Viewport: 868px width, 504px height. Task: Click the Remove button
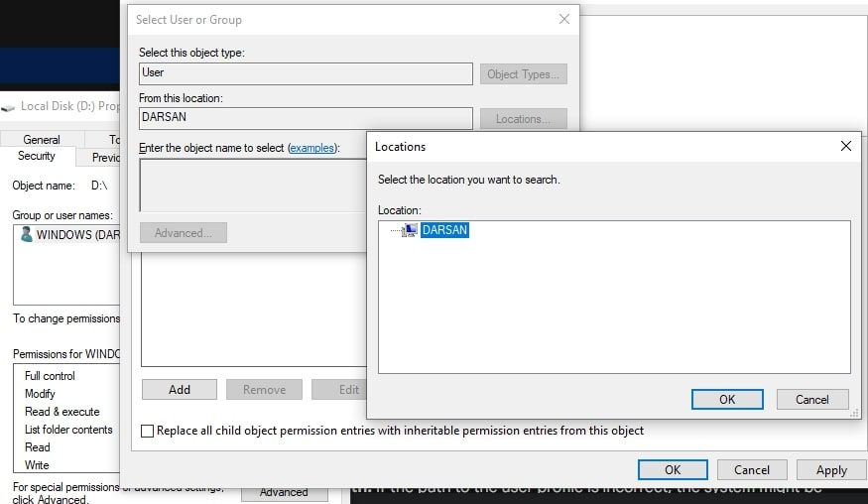pyautogui.click(x=264, y=389)
